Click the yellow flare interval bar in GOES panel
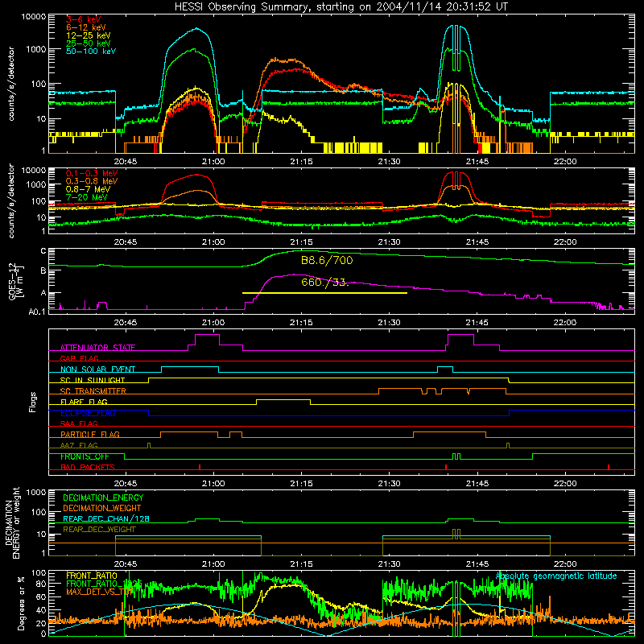Viewport: 644px width, 644px height. pyautogui.click(x=324, y=293)
